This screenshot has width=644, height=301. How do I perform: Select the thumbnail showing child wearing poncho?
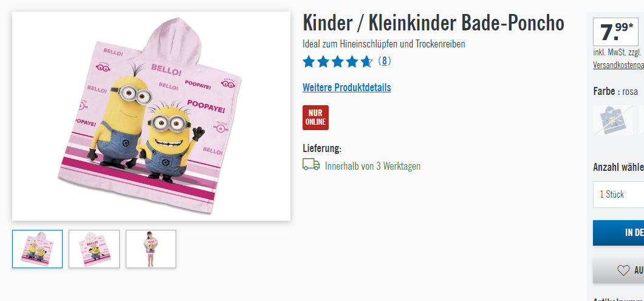[x=151, y=249]
